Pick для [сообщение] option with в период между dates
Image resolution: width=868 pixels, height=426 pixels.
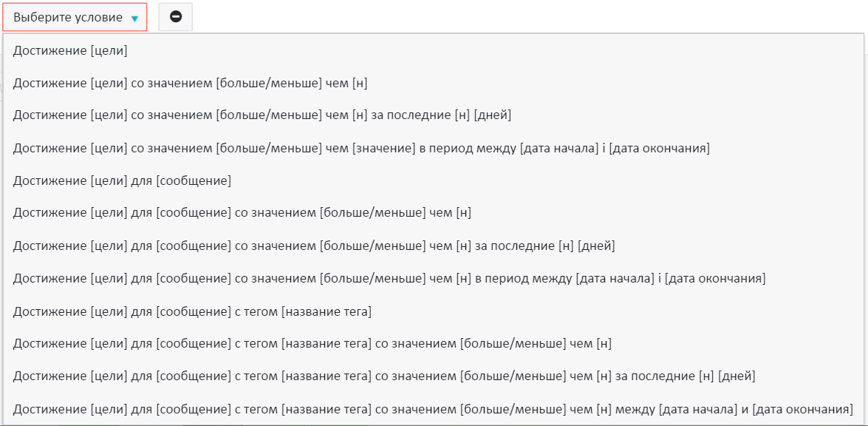point(389,279)
